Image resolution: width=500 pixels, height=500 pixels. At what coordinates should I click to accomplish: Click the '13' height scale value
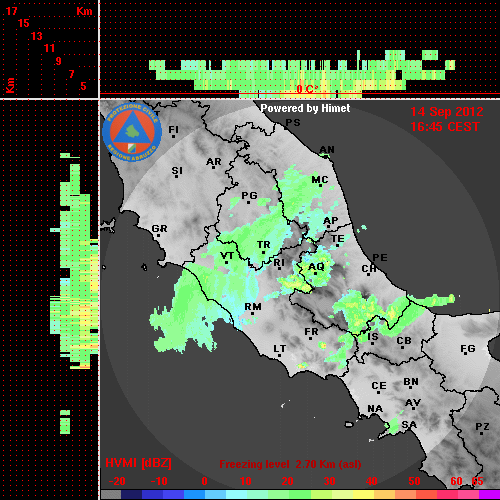(37, 36)
